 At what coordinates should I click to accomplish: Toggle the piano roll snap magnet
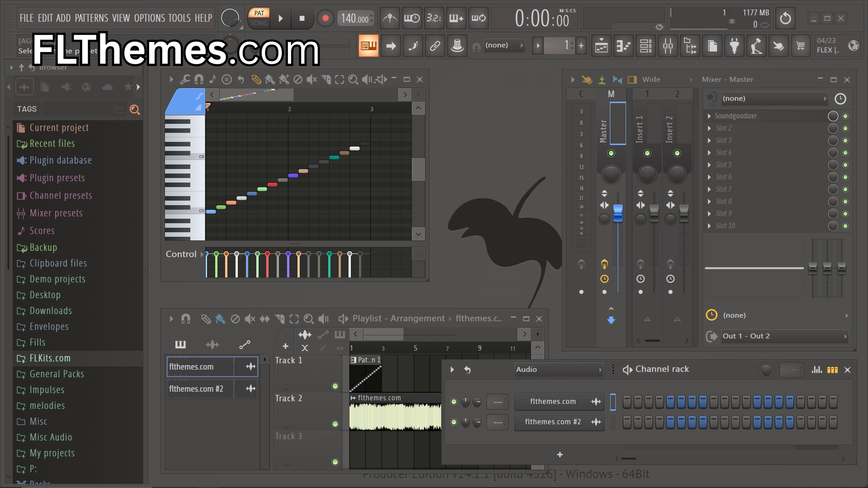pyautogui.click(x=198, y=80)
